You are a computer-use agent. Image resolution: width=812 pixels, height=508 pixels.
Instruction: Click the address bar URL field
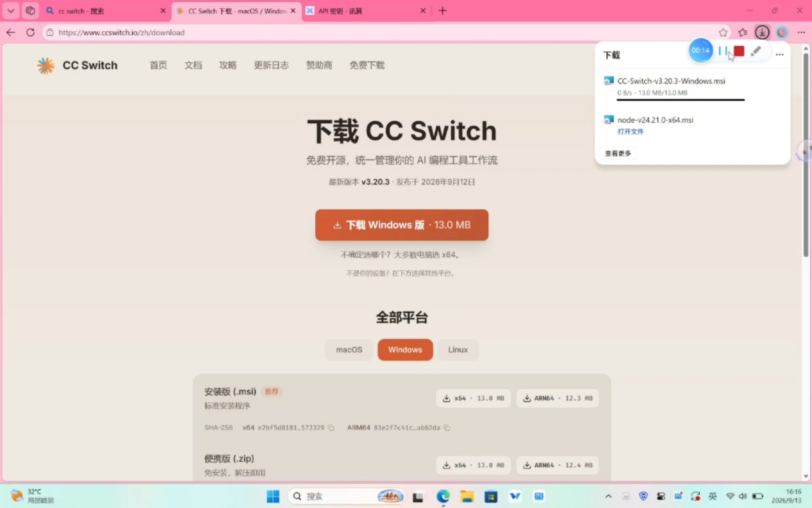click(x=388, y=32)
